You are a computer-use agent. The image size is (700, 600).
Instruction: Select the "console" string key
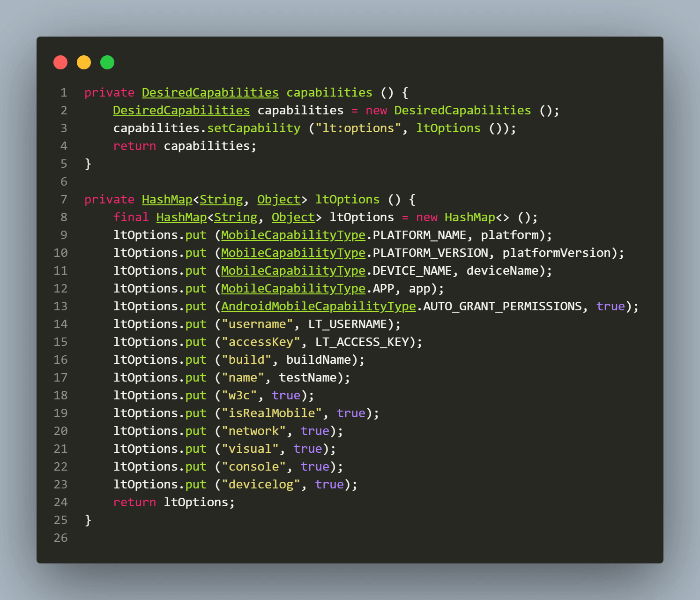253,467
